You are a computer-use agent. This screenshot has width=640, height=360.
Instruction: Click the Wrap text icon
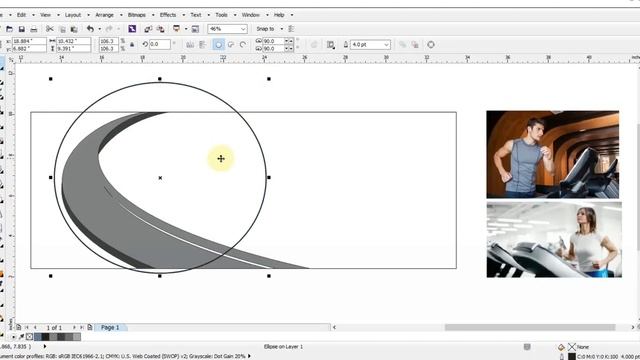(331, 45)
